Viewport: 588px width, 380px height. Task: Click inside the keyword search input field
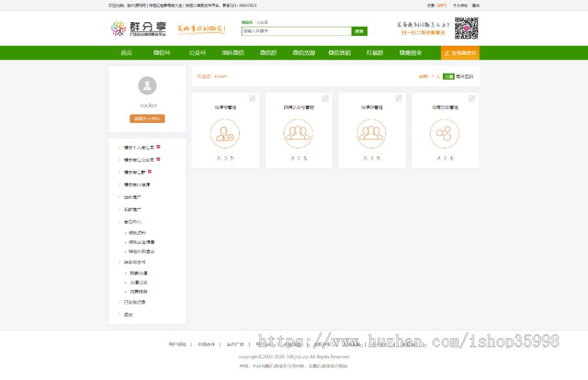tap(297, 30)
